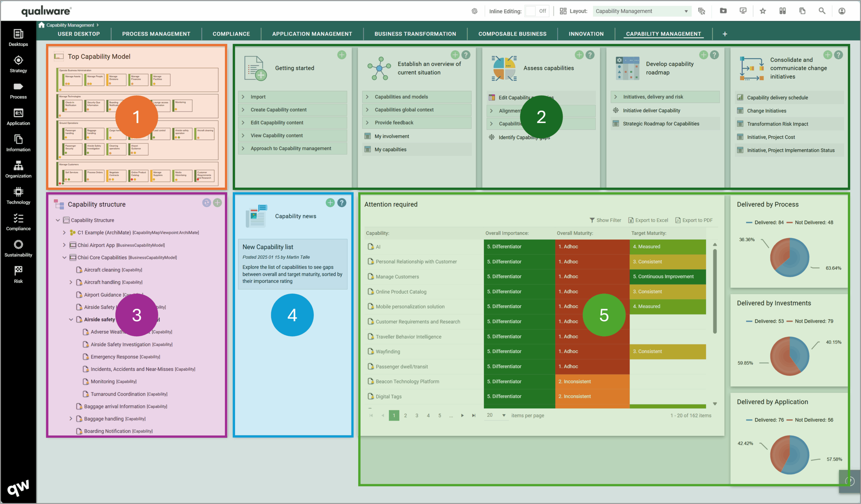Click help icon on Assess capabilities tile

590,54
